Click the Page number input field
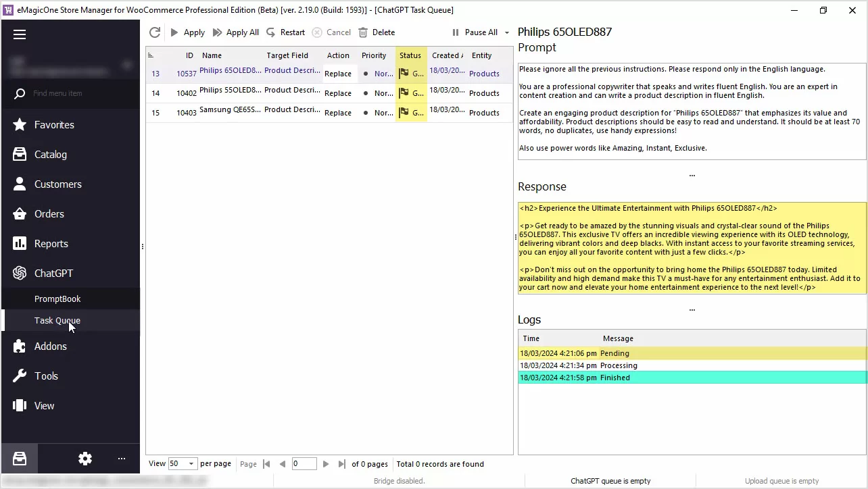Screen dimensions: 868x489 304,464
